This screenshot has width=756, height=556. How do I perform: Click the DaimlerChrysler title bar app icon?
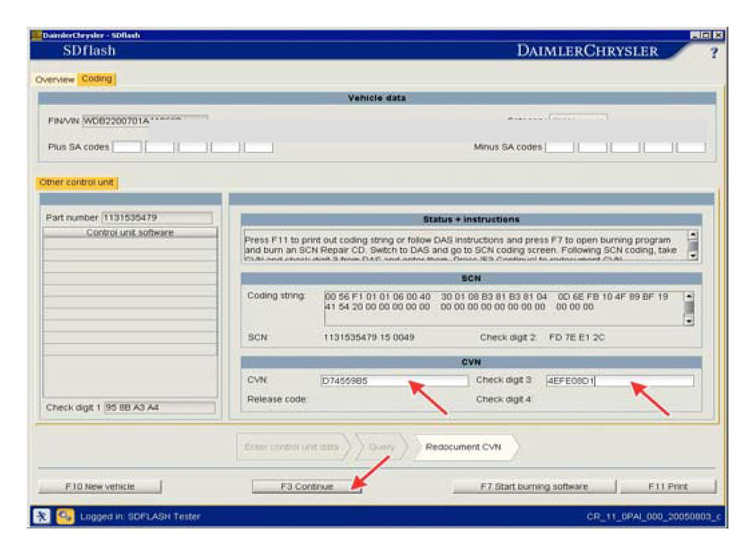coord(35,35)
